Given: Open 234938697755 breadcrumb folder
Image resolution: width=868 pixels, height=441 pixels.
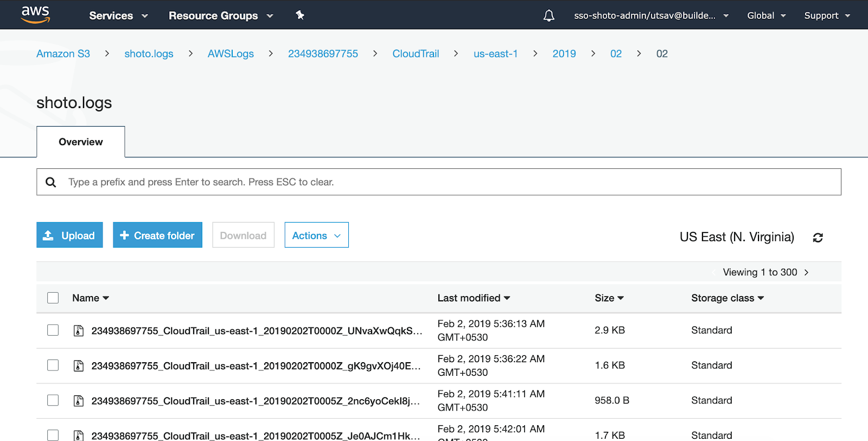Looking at the screenshot, I should pyautogui.click(x=323, y=54).
